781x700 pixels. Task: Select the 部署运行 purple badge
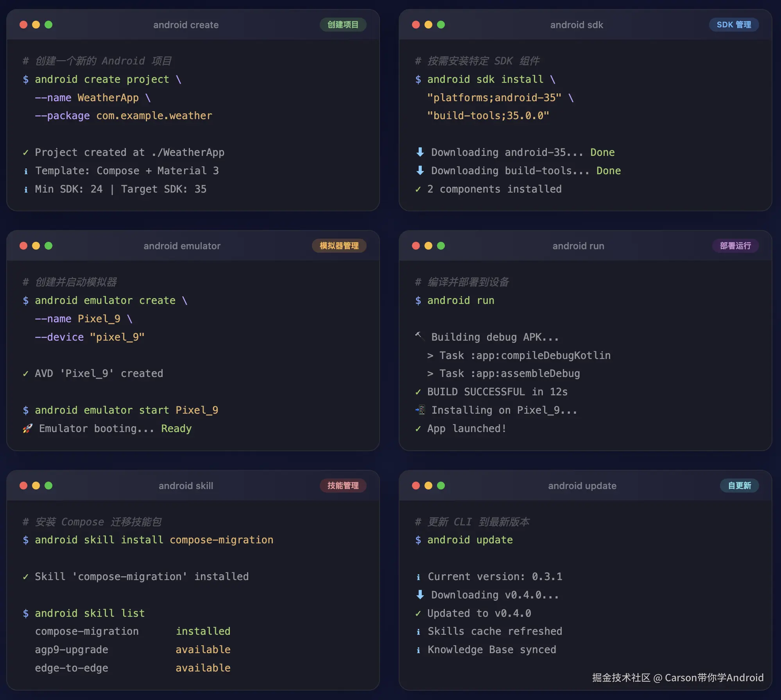pos(735,246)
